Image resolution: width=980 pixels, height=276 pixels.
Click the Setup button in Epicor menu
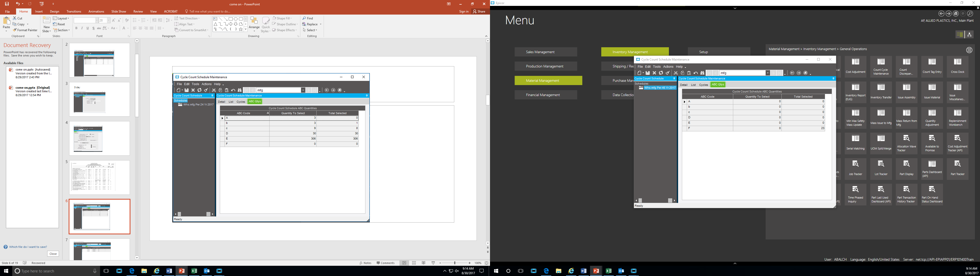pyautogui.click(x=719, y=52)
